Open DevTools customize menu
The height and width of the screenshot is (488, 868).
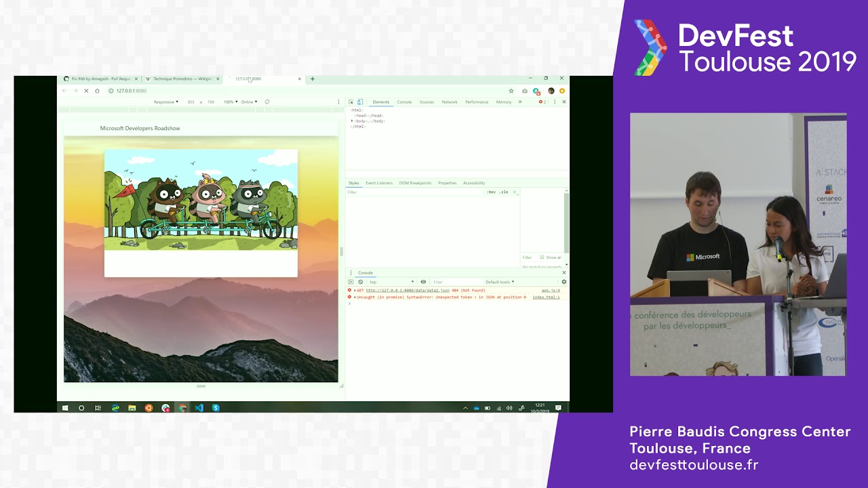[555, 102]
